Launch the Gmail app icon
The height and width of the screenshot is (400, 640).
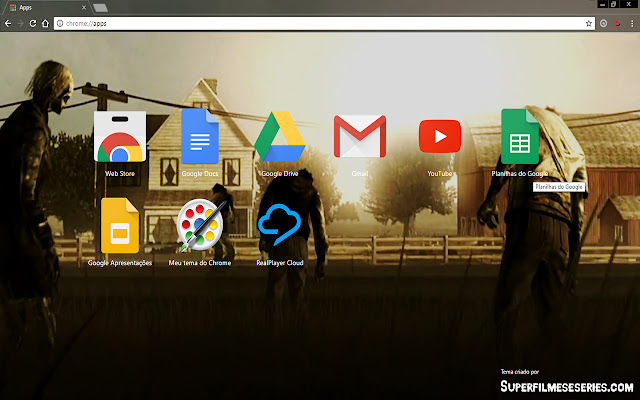360,136
